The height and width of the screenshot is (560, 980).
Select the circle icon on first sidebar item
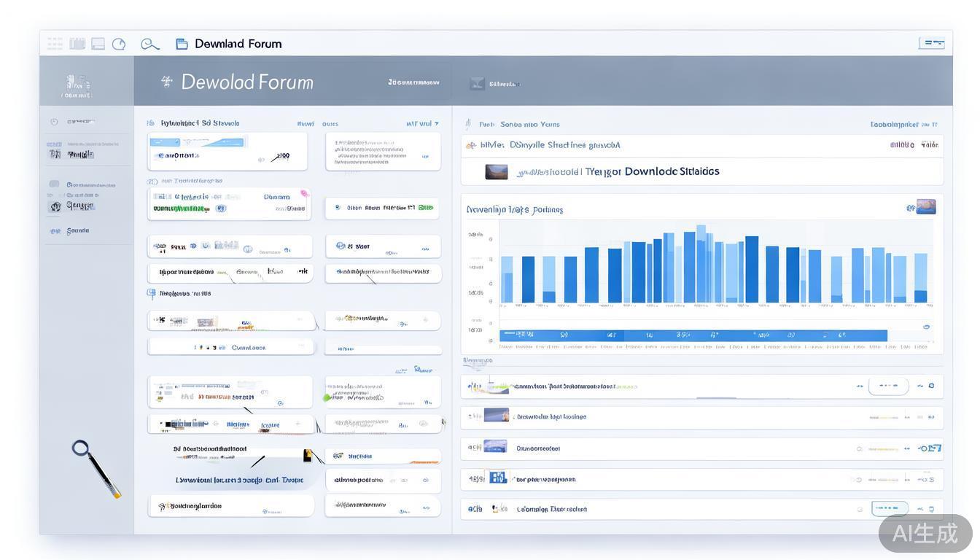coord(54,122)
